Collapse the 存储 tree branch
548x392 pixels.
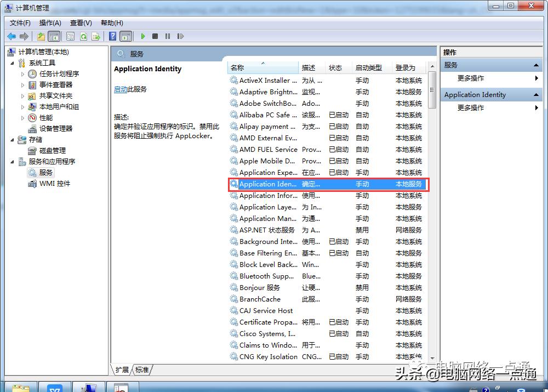tap(12, 140)
